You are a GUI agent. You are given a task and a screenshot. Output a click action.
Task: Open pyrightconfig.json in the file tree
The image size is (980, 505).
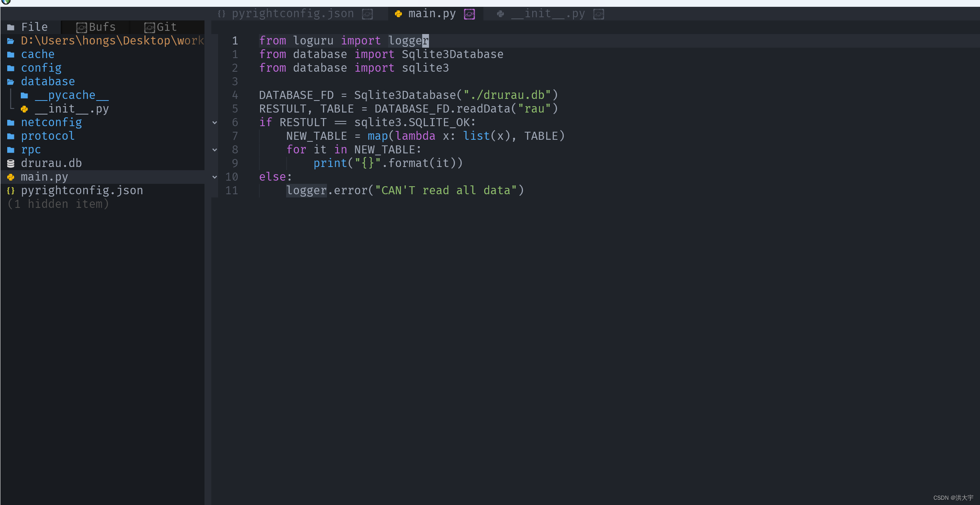pyautogui.click(x=102, y=190)
